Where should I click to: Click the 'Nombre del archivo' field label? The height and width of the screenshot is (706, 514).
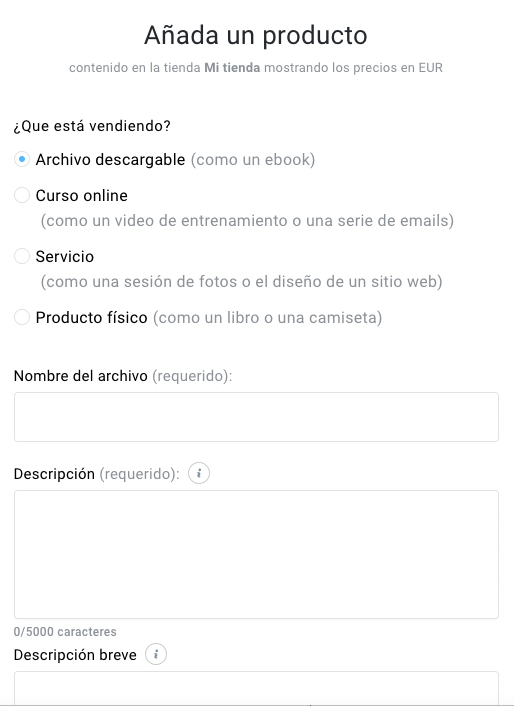coord(81,376)
